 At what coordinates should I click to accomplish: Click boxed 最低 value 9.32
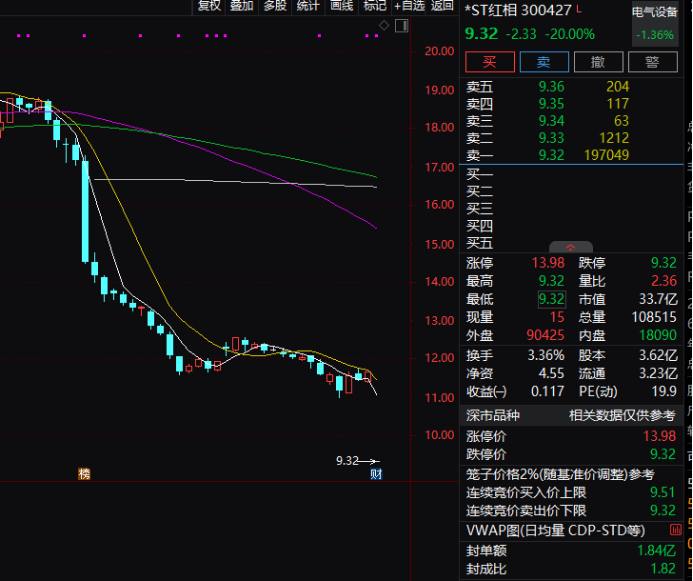coord(552,299)
